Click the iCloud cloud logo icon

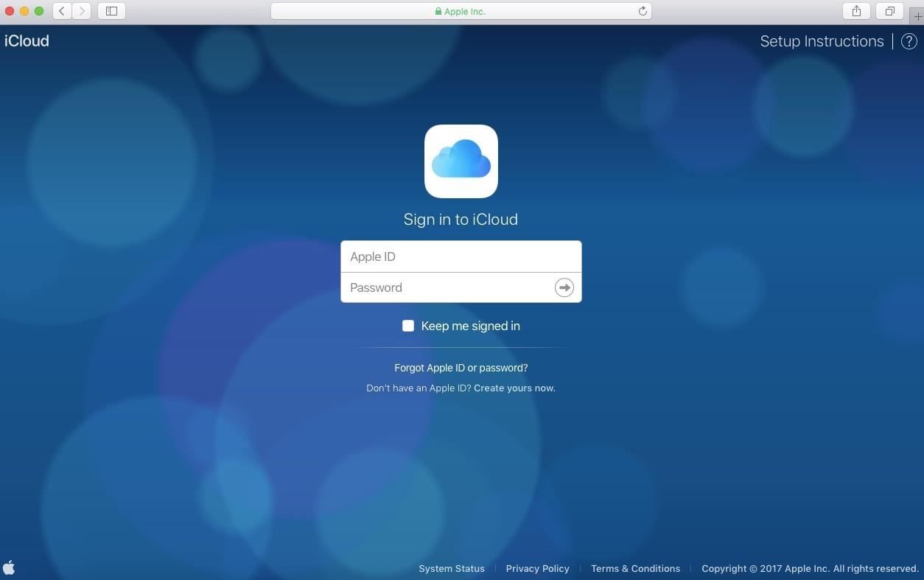(461, 161)
